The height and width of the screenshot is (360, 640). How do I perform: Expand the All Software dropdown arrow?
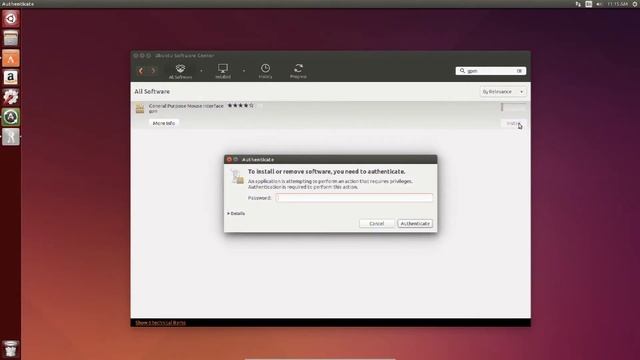point(201,71)
